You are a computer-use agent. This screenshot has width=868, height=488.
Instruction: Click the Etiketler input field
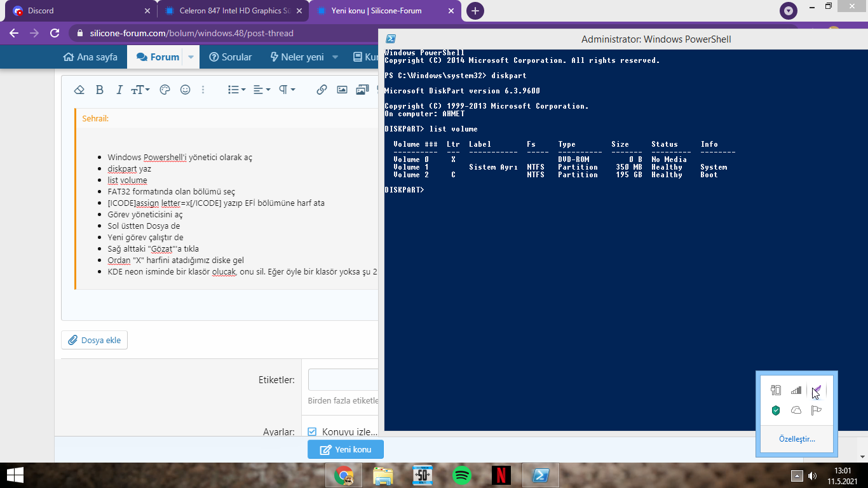[343, 379]
